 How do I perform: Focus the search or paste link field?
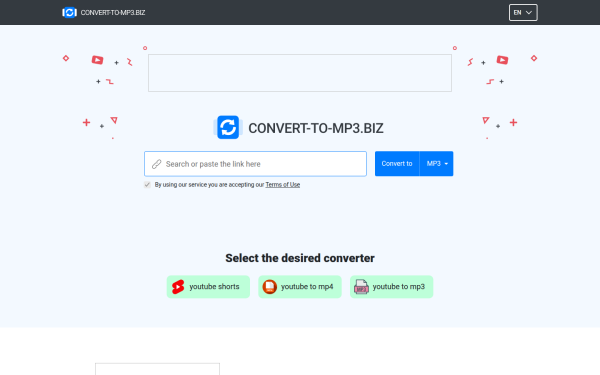255,164
